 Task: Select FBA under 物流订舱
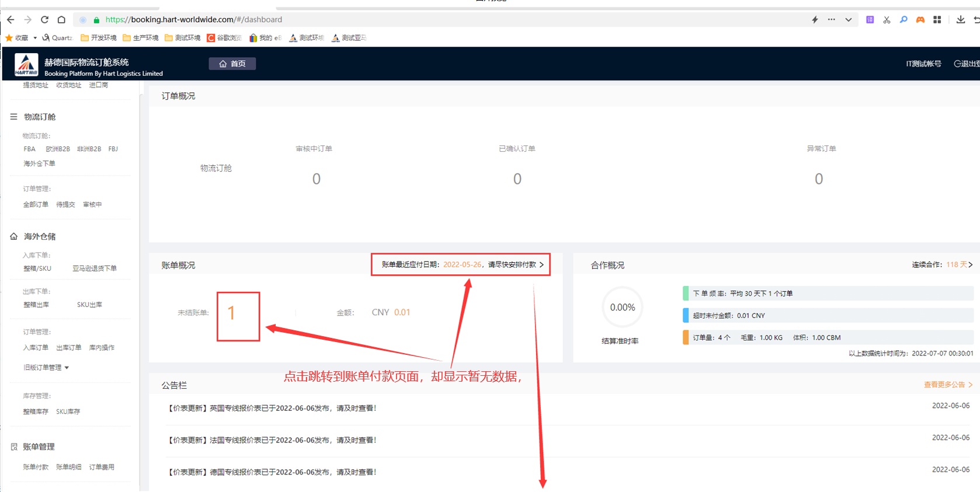(29, 149)
